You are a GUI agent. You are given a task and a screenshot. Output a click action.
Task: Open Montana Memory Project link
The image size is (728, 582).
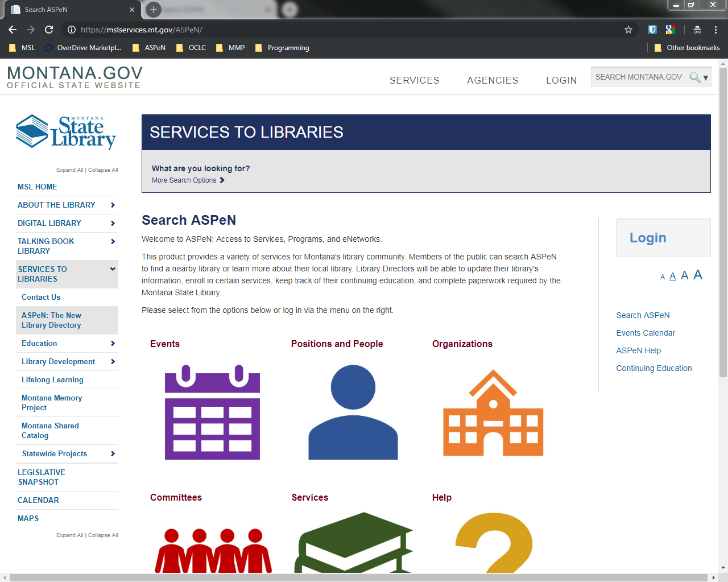tap(52, 403)
